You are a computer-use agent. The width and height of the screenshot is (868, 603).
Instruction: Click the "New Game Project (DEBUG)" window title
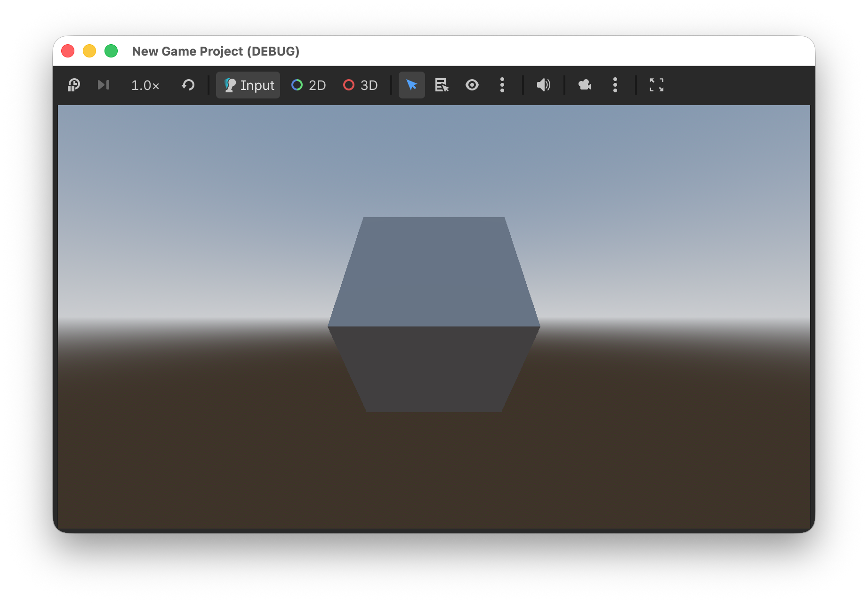click(216, 51)
